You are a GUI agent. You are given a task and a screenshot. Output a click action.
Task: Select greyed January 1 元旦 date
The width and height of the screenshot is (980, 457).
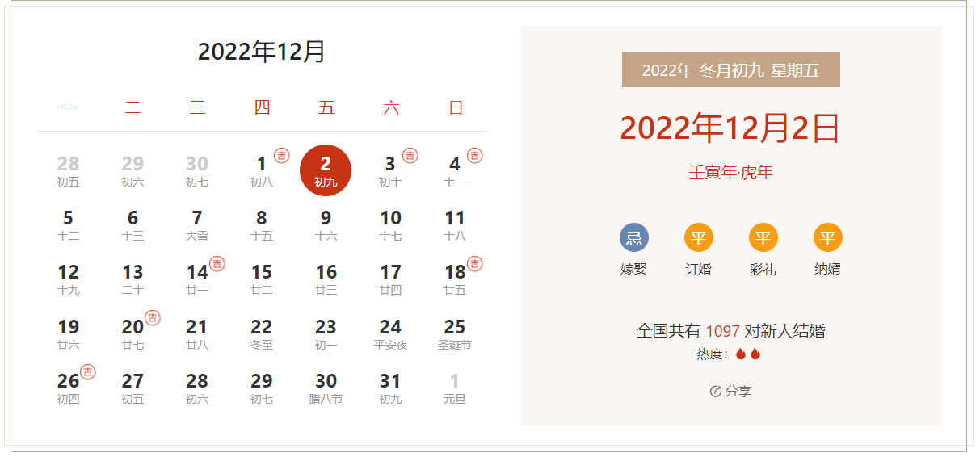click(455, 388)
